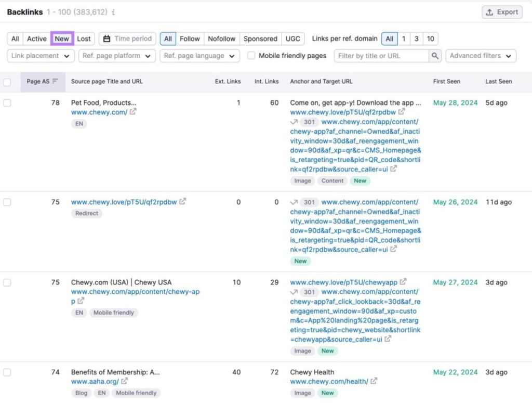Select the Active backlinks tab
Screen dimensions: 532x403
tap(37, 38)
